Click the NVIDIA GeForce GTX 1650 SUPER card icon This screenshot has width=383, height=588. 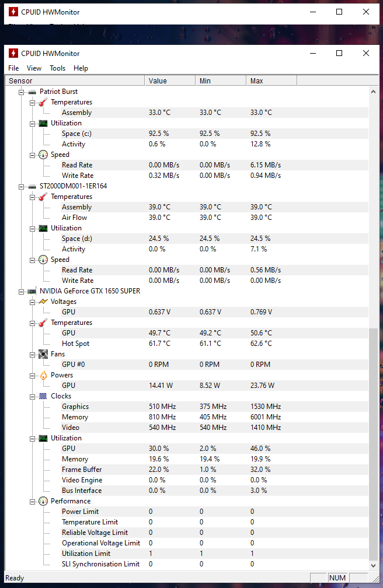pyautogui.click(x=32, y=291)
